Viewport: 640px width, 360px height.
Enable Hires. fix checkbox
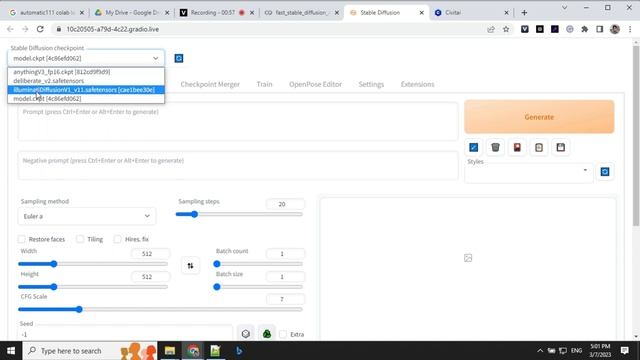[x=118, y=239]
